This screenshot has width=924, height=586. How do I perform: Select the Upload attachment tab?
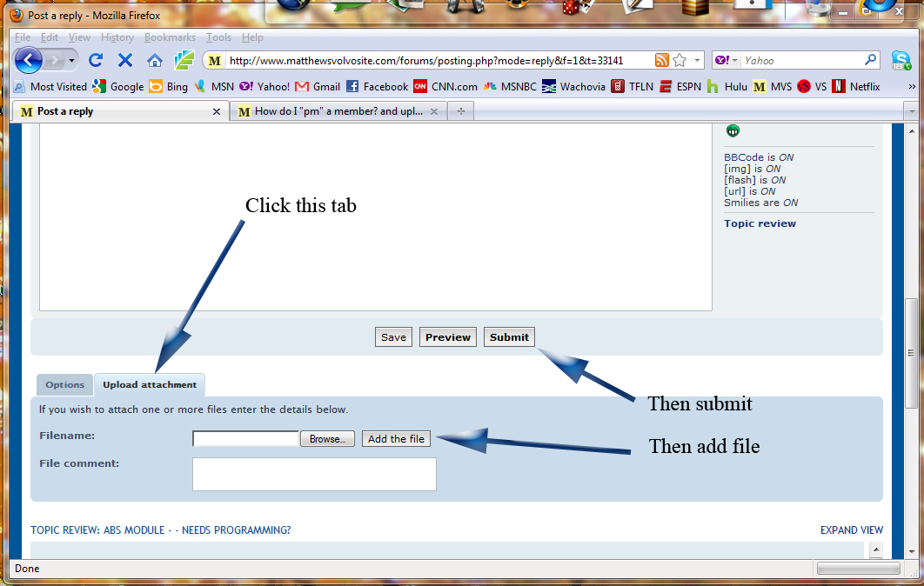(150, 384)
